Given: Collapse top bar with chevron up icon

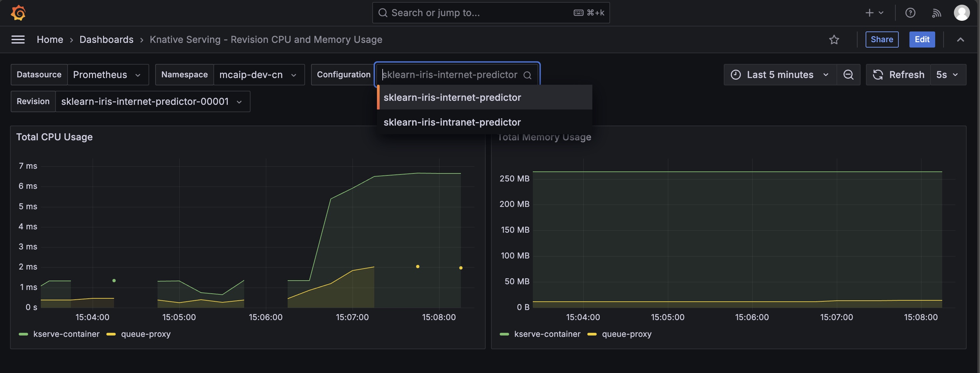Looking at the screenshot, I should [960, 40].
